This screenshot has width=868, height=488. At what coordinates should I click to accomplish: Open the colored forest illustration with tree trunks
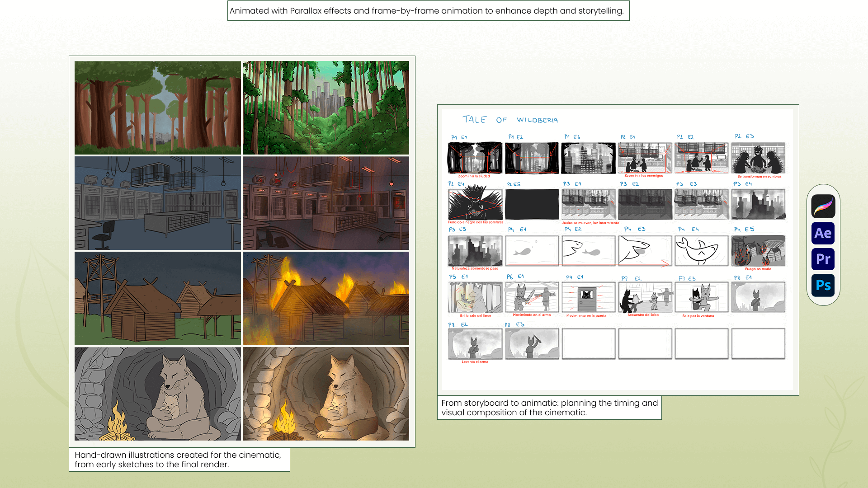click(x=157, y=108)
